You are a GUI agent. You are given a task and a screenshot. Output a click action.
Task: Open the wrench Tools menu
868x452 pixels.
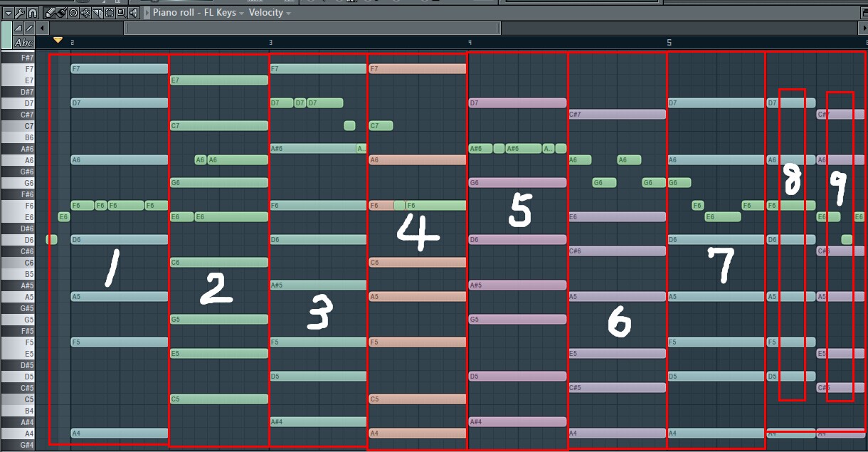(x=19, y=13)
